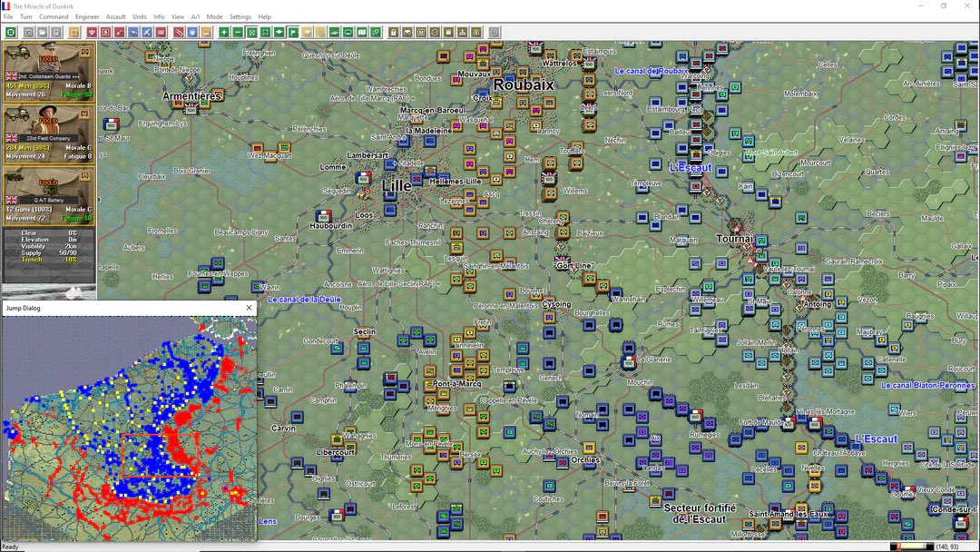Open the View menu
This screenshot has width=980, height=552.
(178, 17)
